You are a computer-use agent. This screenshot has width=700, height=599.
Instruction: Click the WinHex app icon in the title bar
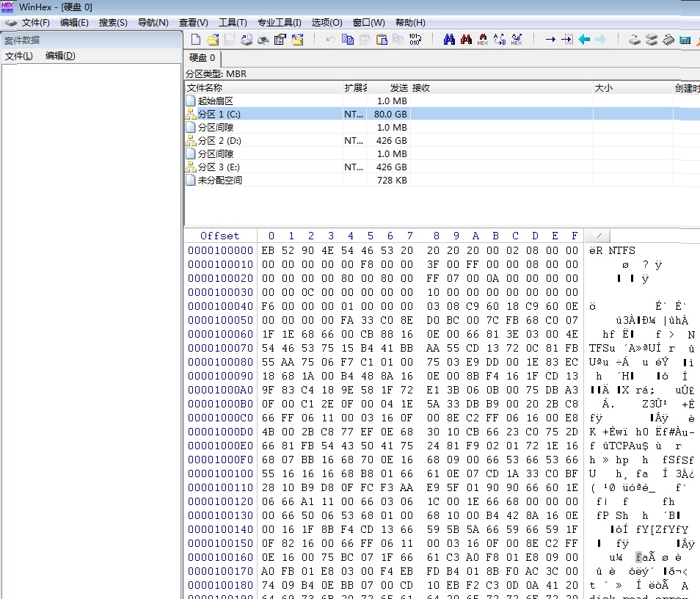(x=7, y=7)
